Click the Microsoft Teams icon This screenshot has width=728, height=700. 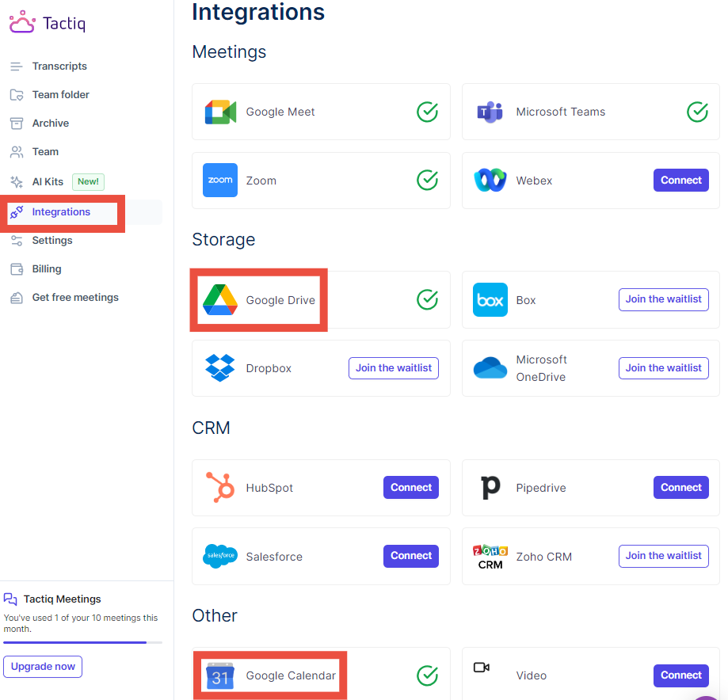pyautogui.click(x=490, y=112)
